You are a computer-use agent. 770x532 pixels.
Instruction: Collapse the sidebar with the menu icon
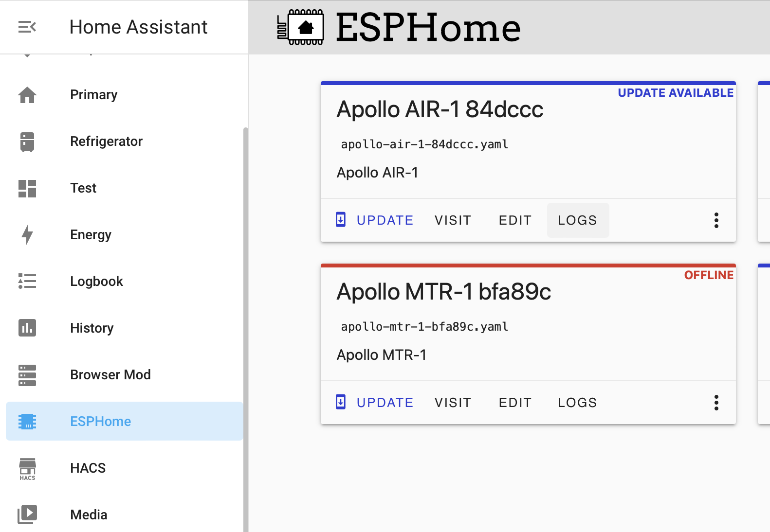[x=27, y=27]
